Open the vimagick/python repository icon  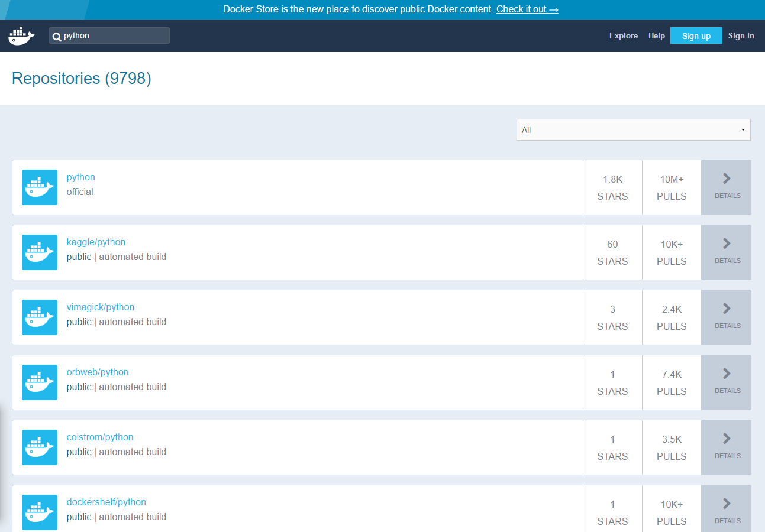click(x=40, y=317)
